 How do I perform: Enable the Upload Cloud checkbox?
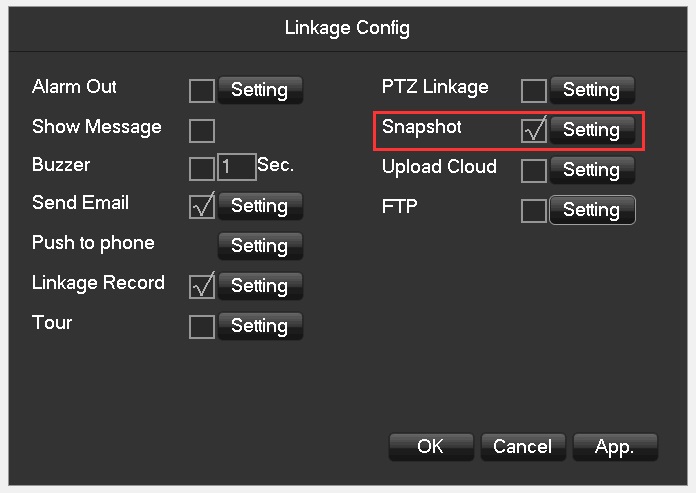(x=534, y=170)
